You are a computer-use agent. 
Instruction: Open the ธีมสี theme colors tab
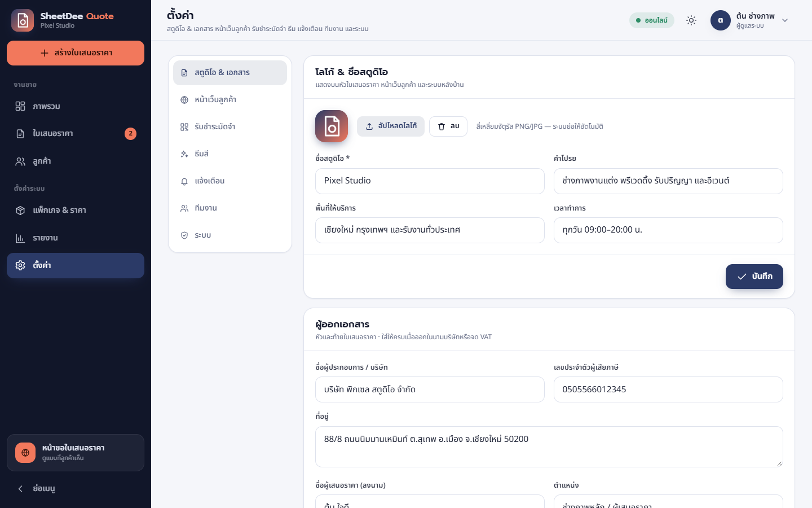[x=230, y=154]
